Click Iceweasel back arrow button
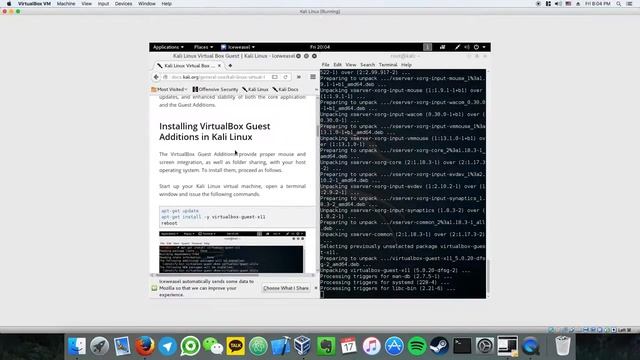The height and width of the screenshot is (360, 640). [156, 77]
